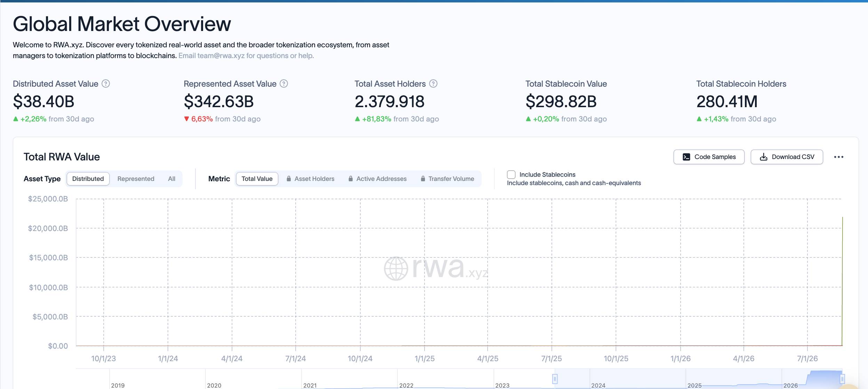Image resolution: width=868 pixels, height=389 pixels.
Task: Enable the Include Stablecoins checkbox
Action: 511,175
